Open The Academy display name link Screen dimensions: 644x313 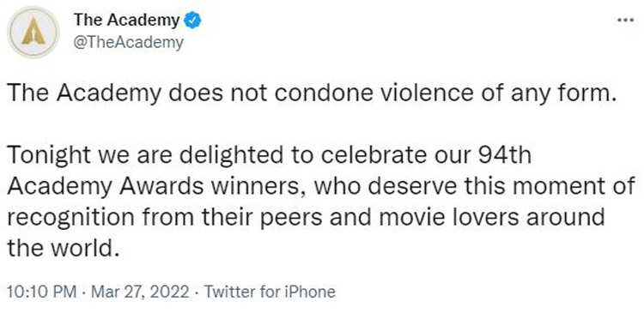pyautogui.click(x=126, y=20)
